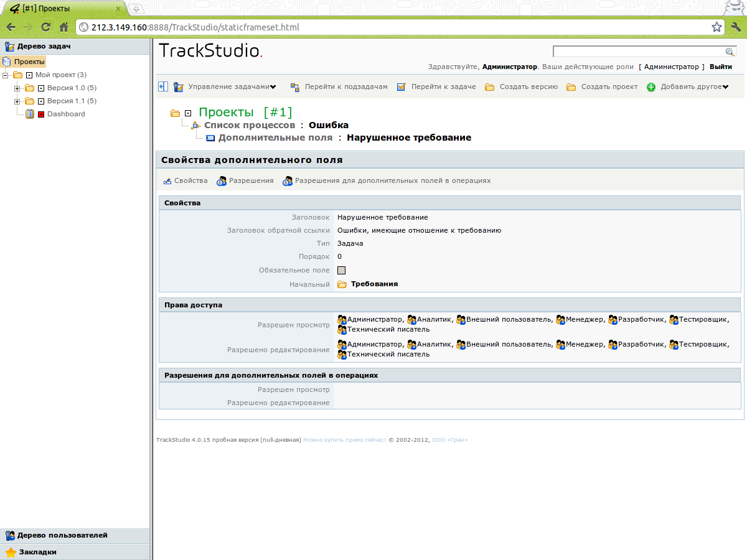Select Проекты root label in task tree
The width and height of the screenshot is (747, 560).
tap(29, 62)
